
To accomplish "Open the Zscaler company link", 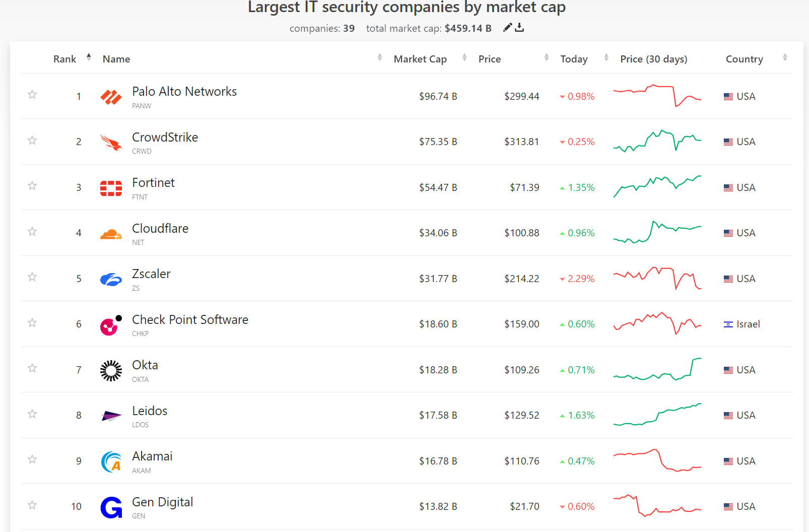I will [x=151, y=274].
